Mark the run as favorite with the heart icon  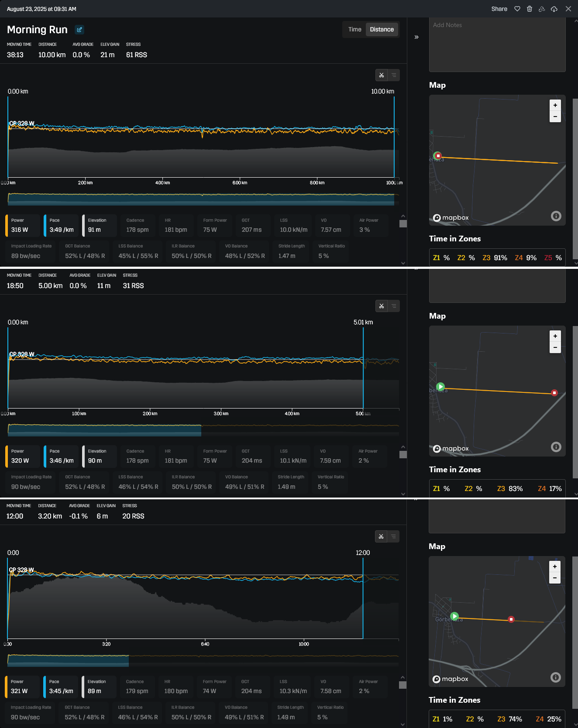pyautogui.click(x=517, y=9)
